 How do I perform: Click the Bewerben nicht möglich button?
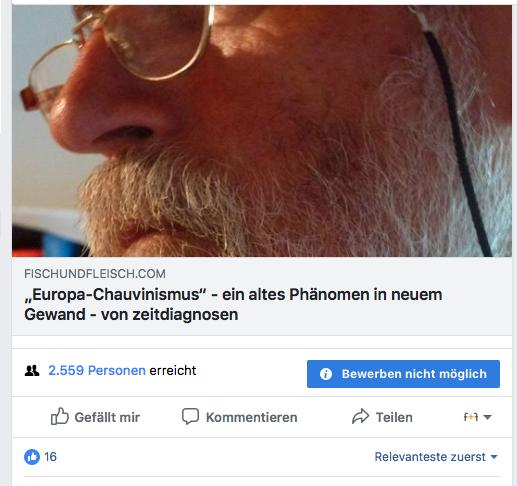[x=403, y=374]
